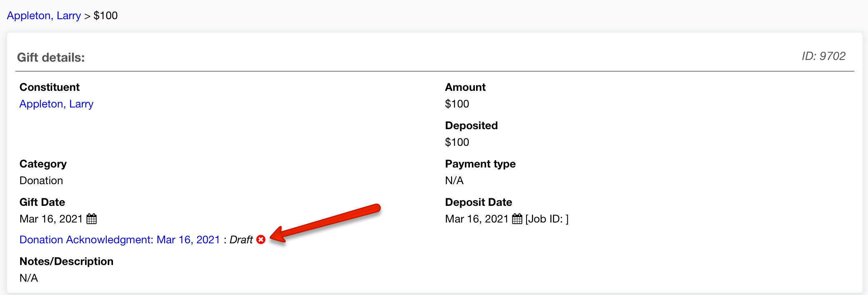Click the Gift Date Mar 16, 2021 text
The image size is (868, 295).
click(51, 219)
